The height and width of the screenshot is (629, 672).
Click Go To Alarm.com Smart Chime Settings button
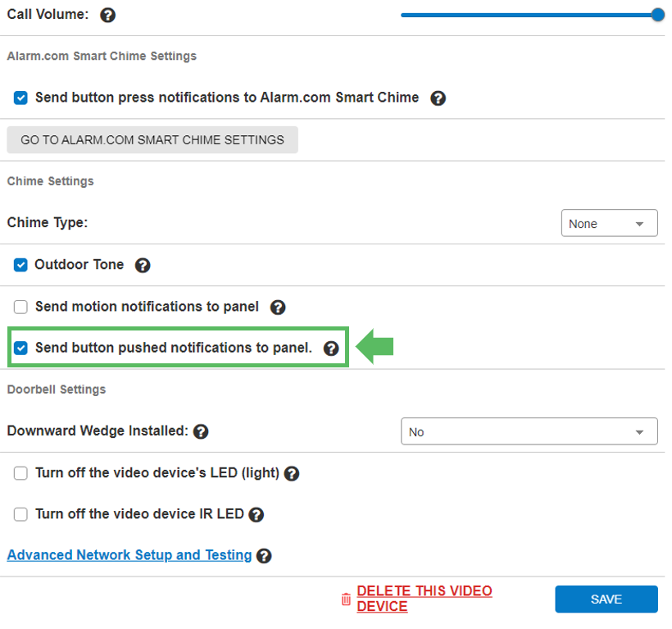[152, 140]
